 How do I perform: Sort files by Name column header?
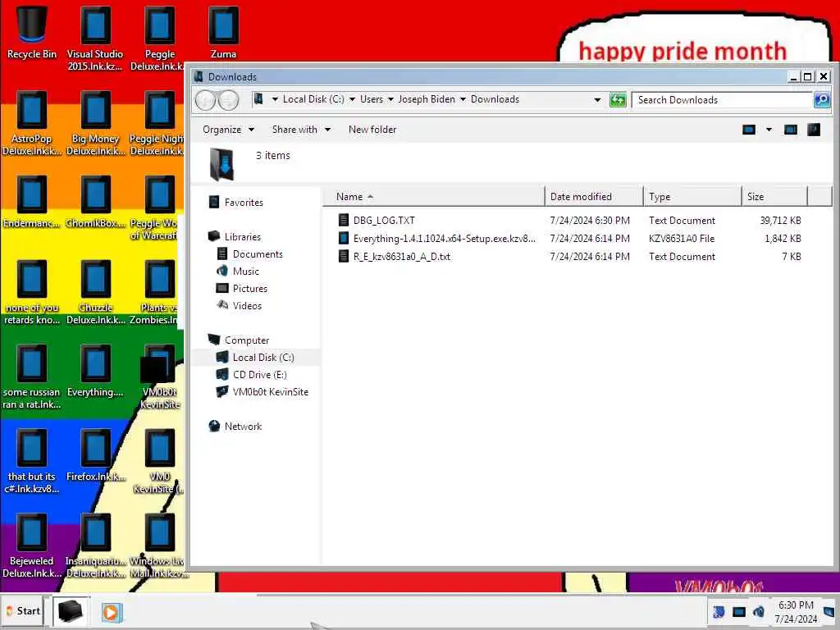pos(434,197)
